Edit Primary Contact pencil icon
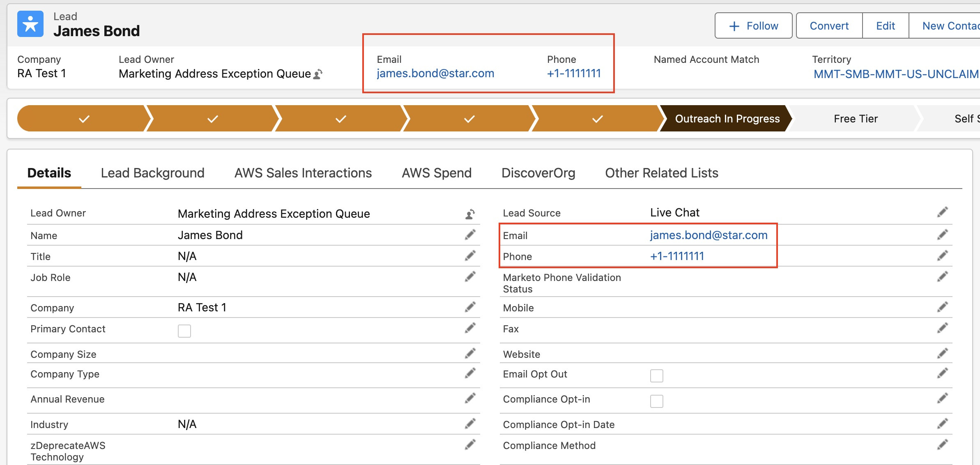Viewport: 980px width, 465px height. 470,328
